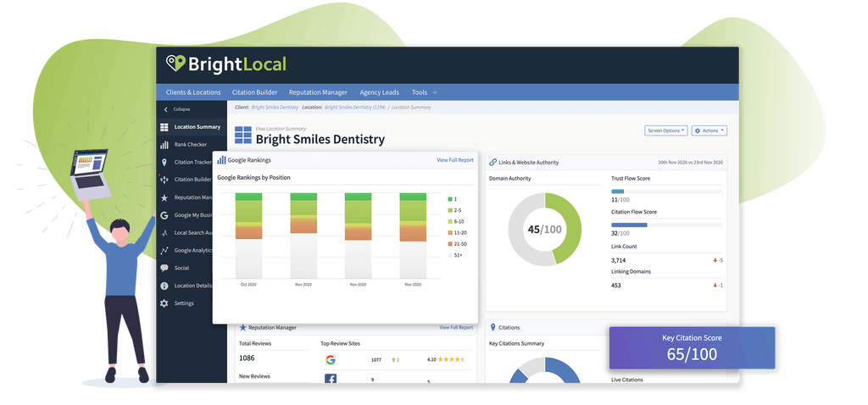
Task: Click the green up arrow beside 2
Action: pos(393,360)
